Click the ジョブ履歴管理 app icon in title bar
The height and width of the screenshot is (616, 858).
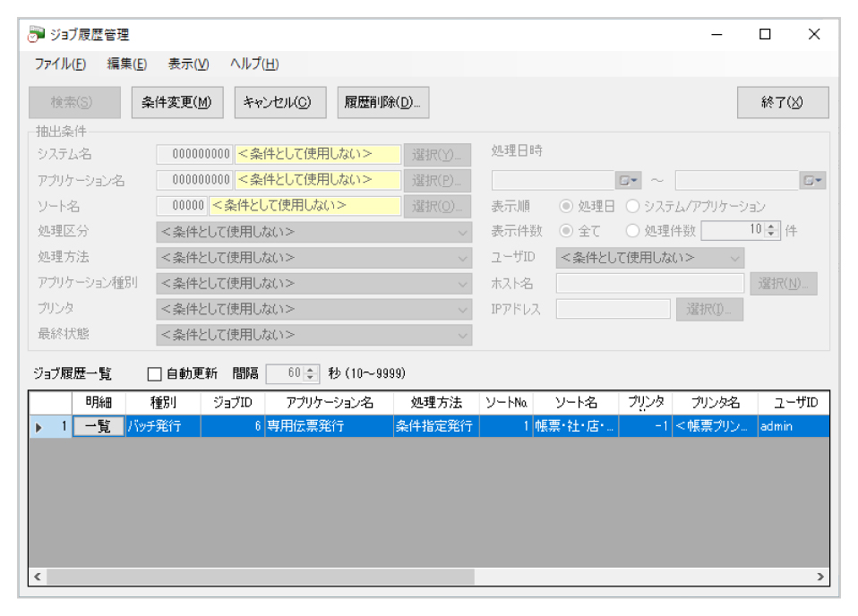[x=36, y=35]
